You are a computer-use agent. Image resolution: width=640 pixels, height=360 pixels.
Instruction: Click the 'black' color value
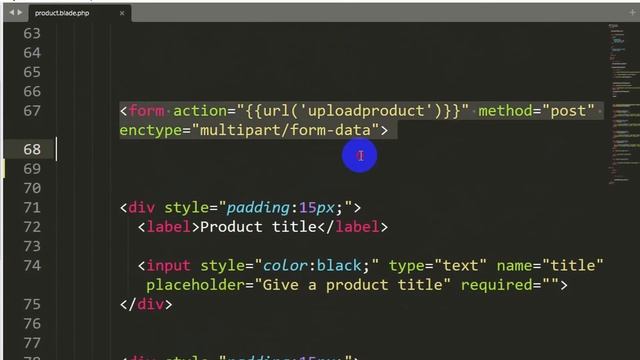click(339, 266)
